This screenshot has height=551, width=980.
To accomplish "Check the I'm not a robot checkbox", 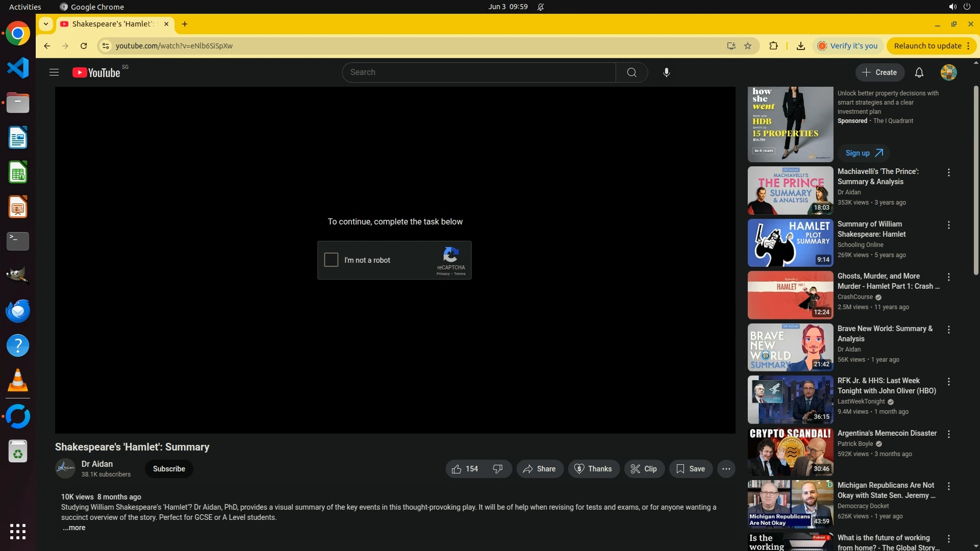I will [331, 260].
